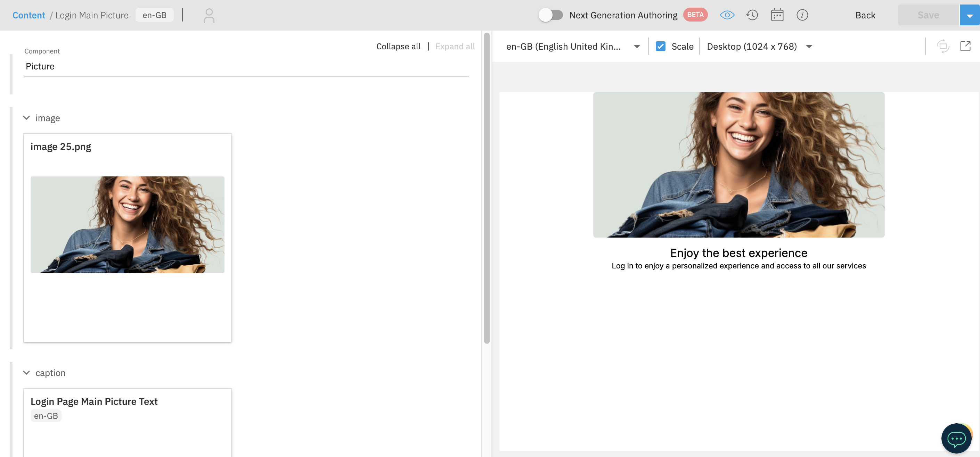980x457 pixels.
Task: Click the info icon
Action: (x=802, y=15)
